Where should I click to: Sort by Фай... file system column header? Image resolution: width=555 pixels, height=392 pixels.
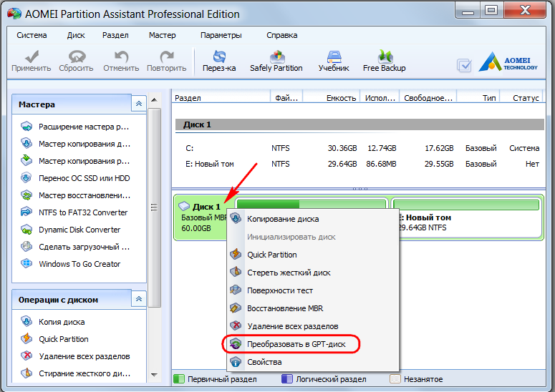coord(286,98)
